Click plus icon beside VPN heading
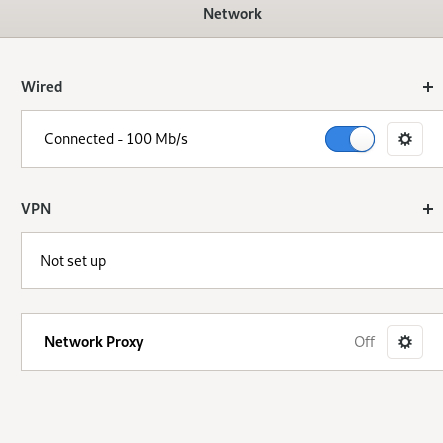Screen dimensions: 443x443 [x=428, y=209]
